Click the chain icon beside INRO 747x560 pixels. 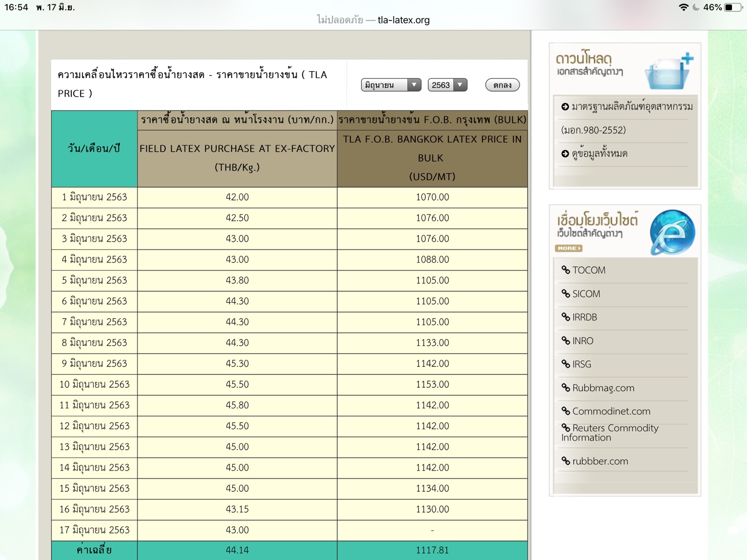[x=566, y=341]
